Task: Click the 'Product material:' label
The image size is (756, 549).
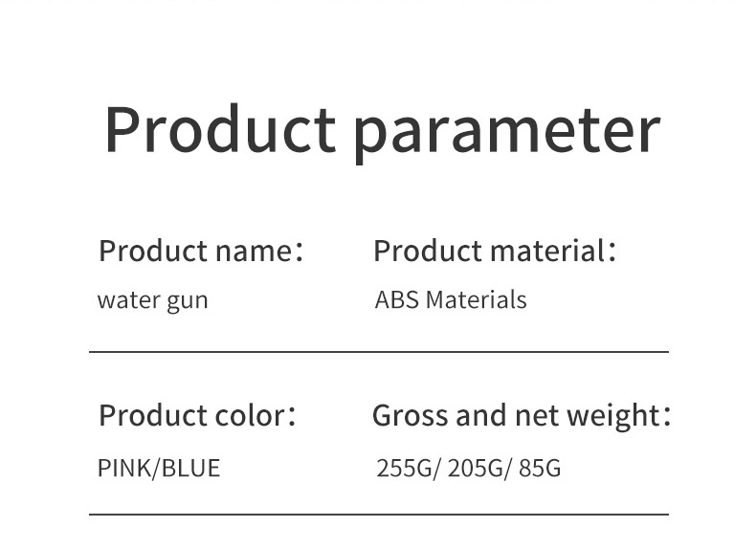Action: tap(495, 251)
